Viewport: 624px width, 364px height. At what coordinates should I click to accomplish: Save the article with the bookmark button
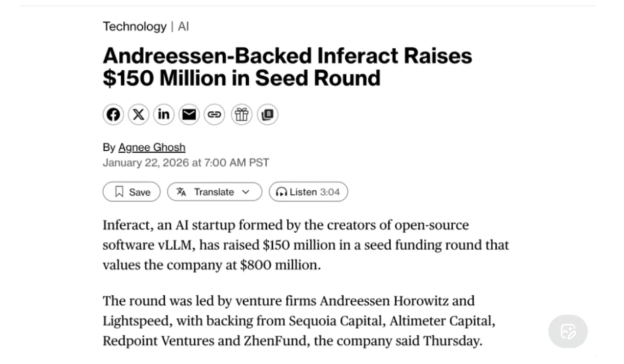click(x=131, y=192)
